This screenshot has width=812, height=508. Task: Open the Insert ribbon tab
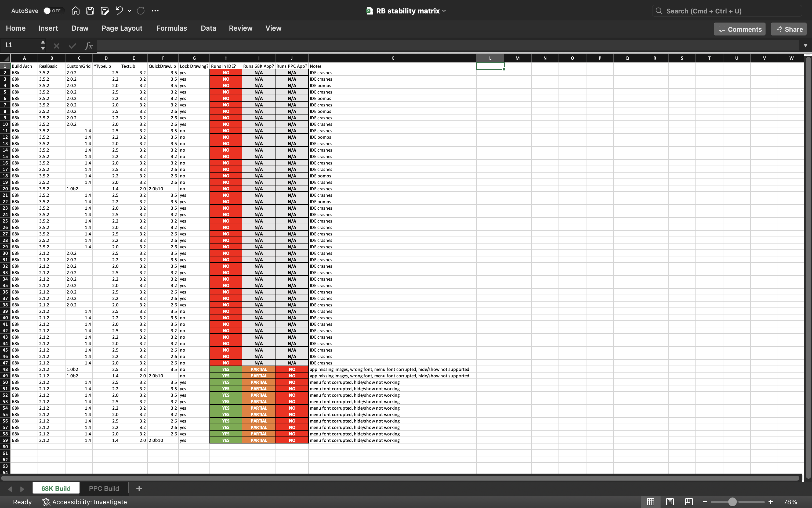48,28
